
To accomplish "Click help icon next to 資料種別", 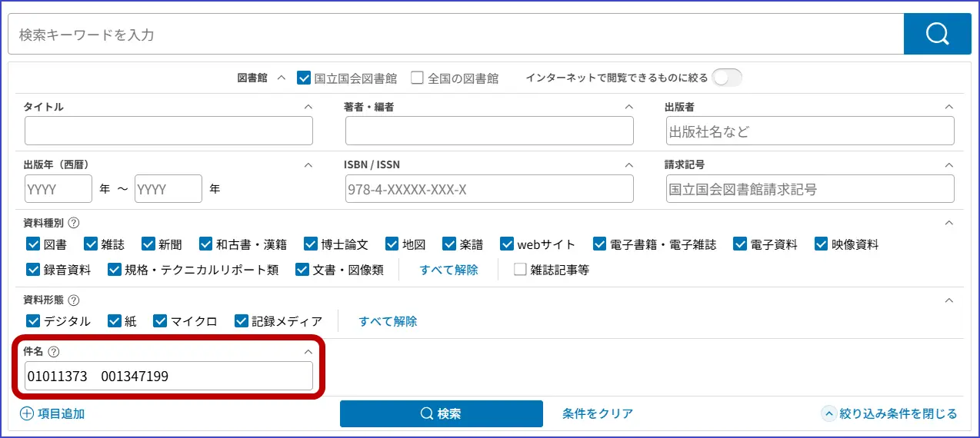I will click(74, 223).
